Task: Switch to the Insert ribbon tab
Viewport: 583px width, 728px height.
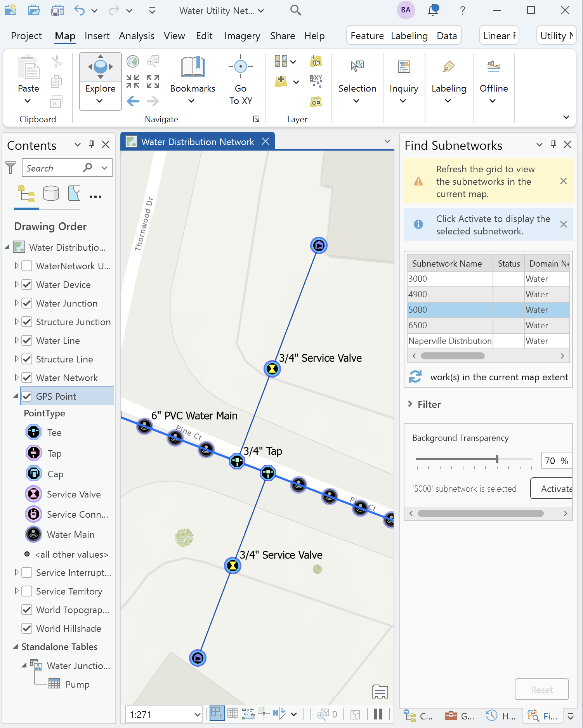Action: 97,36
